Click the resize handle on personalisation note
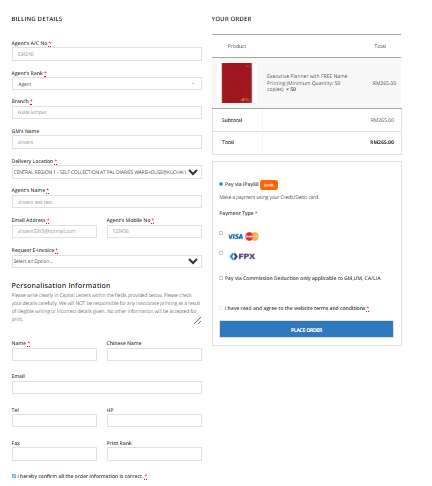This screenshot has width=432, height=486. pos(197,321)
